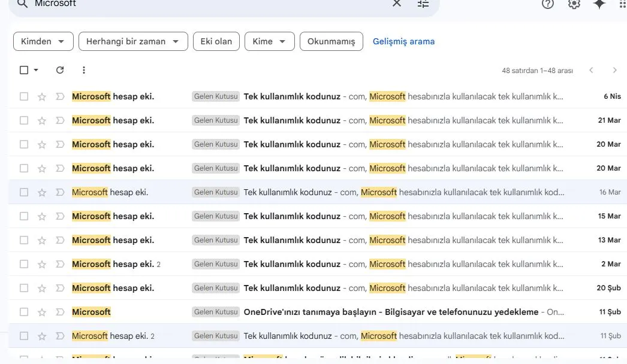Star the email dated 20 Şub
The image size is (627, 364).
pyautogui.click(x=41, y=288)
